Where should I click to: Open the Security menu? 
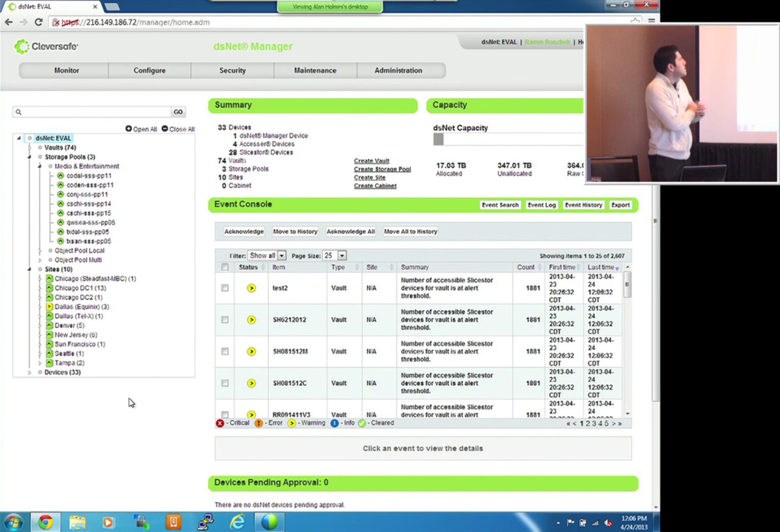(233, 71)
